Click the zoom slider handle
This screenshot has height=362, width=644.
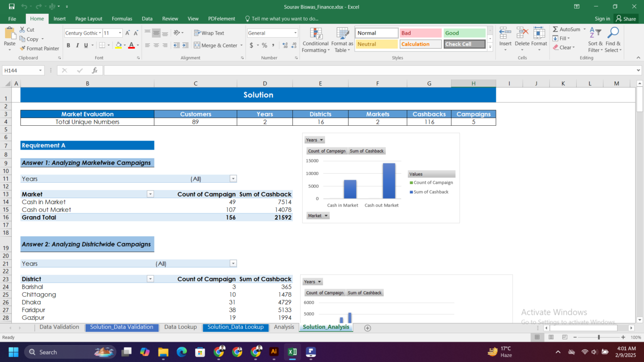coord(599,337)
